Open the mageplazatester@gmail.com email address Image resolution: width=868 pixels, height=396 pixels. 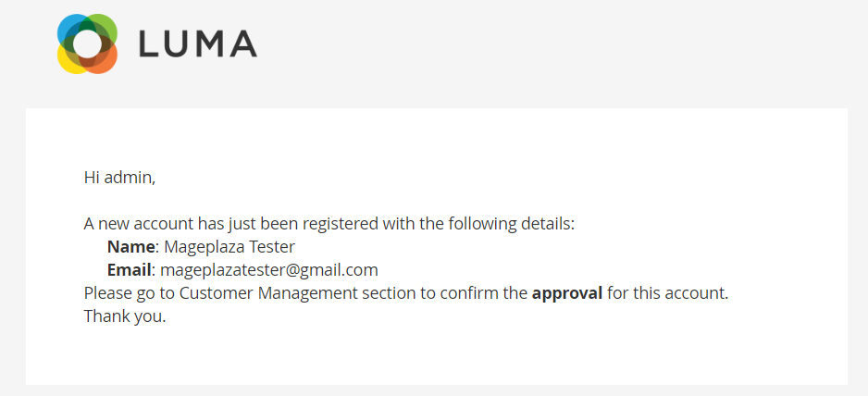coord(269,270)
